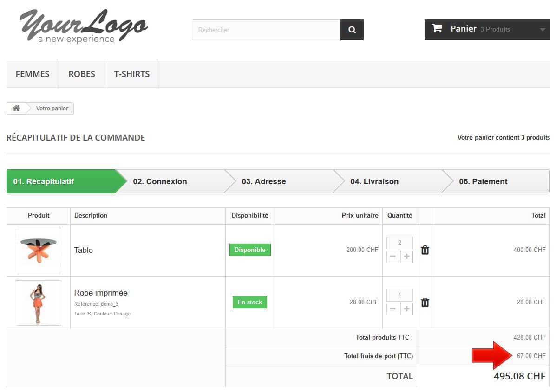The height and width of the screenshot is (392, 556).
Task: Focus the Rechercher search field
Action: (x=266, y=30)
